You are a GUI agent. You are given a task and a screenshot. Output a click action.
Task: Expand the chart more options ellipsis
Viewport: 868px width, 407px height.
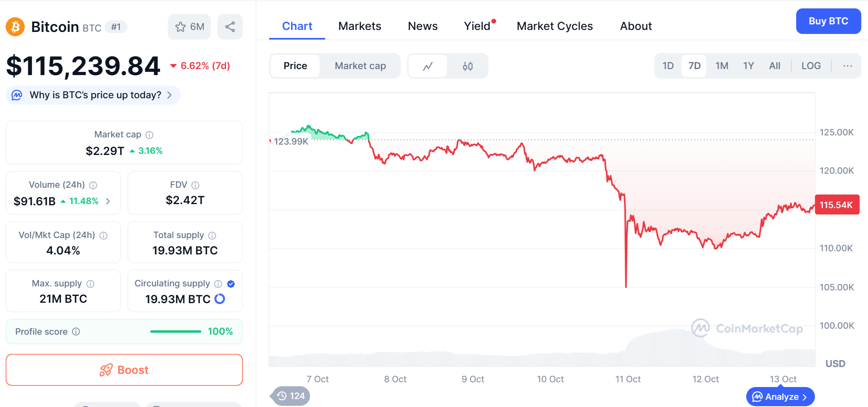click(847, 66)
